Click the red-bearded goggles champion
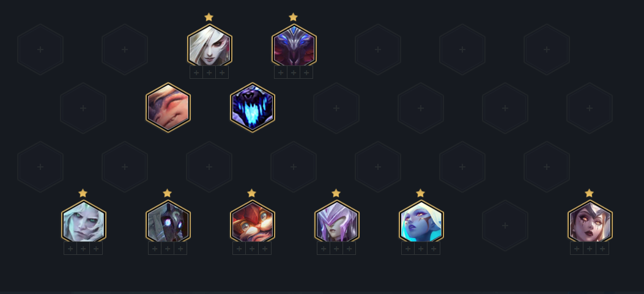This screenshot has width=644, height=294. pos(252,222)
